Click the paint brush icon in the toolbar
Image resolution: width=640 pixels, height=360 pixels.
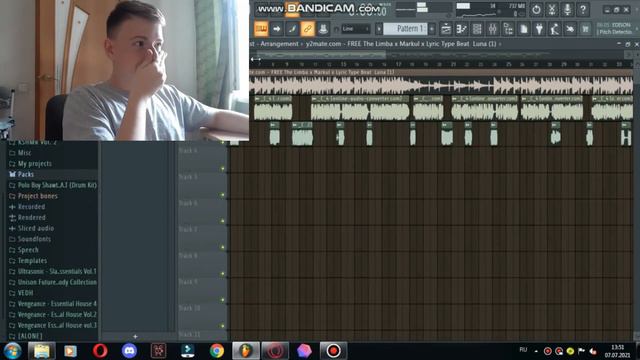point(292,29)
